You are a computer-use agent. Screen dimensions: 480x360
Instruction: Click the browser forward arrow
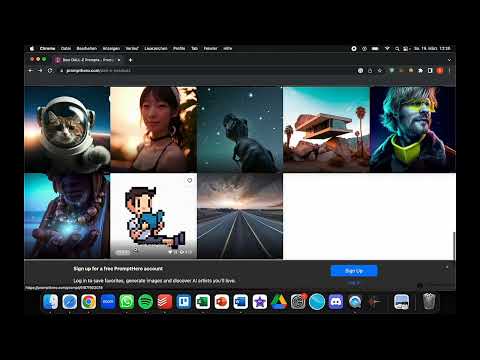point(40,71)
